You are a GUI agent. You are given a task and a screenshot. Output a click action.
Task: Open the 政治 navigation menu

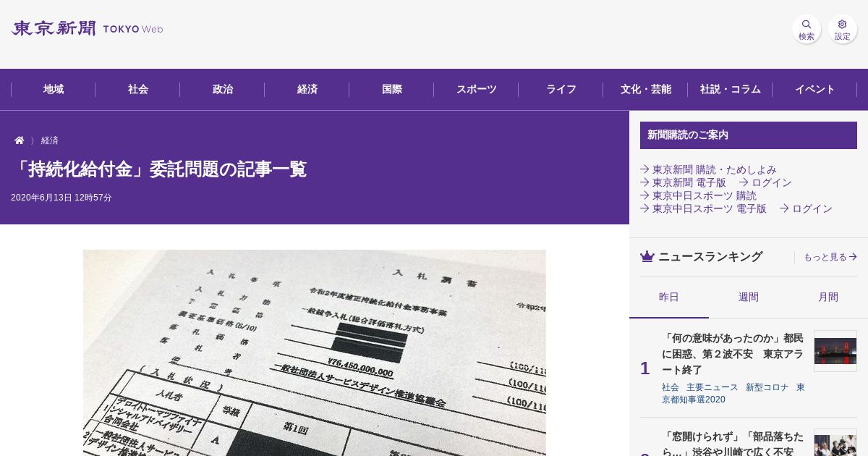223,89
